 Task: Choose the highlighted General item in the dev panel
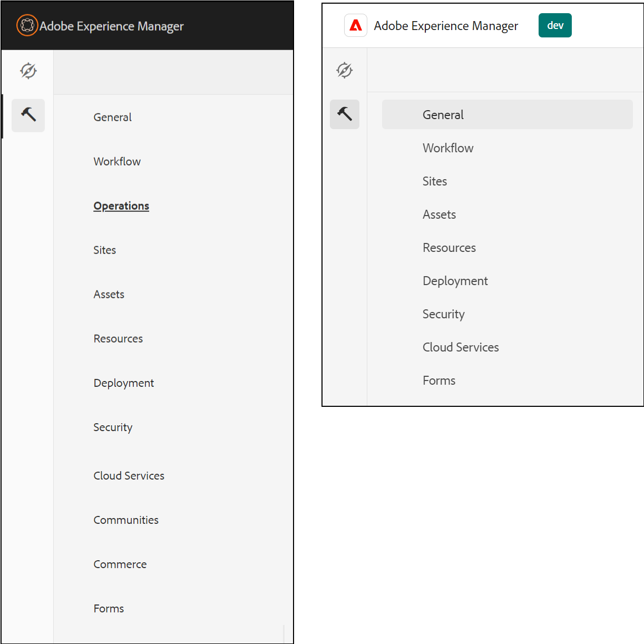[443, 115]
